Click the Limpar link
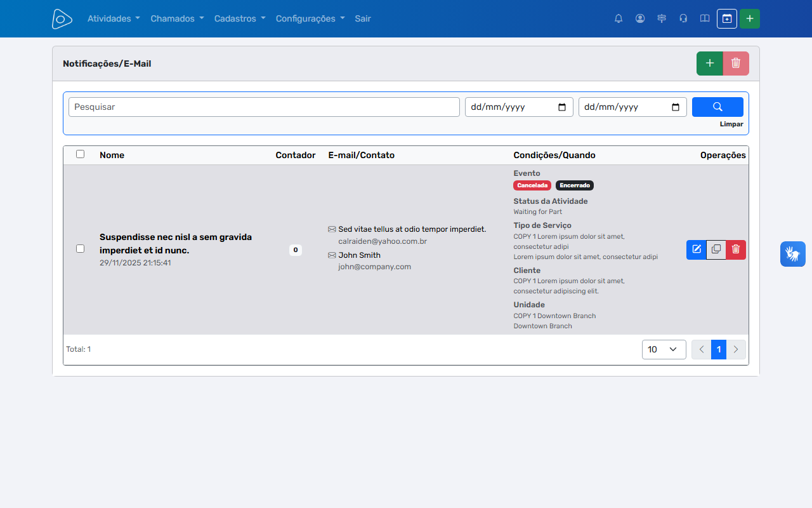The height and width of the screenshot is (508, 812). (731, 124)
